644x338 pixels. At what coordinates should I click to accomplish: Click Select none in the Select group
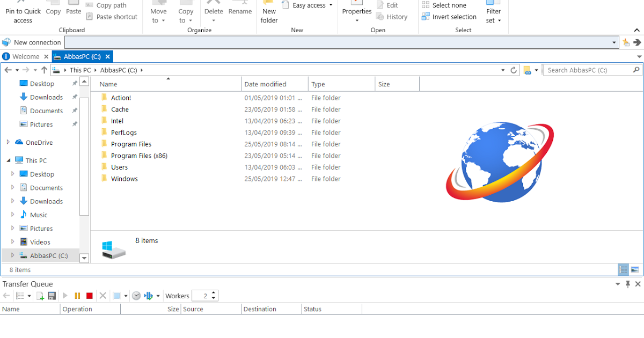pyautogui.click(x=449, y=5)
